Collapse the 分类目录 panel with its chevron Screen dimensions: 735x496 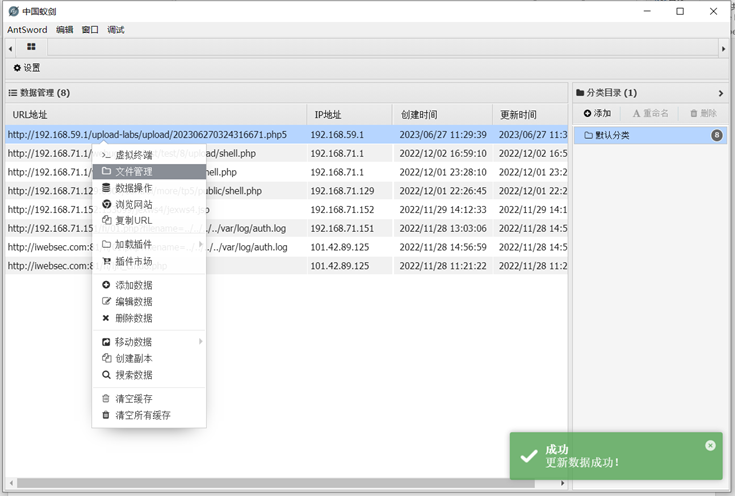tap(721, 93)
